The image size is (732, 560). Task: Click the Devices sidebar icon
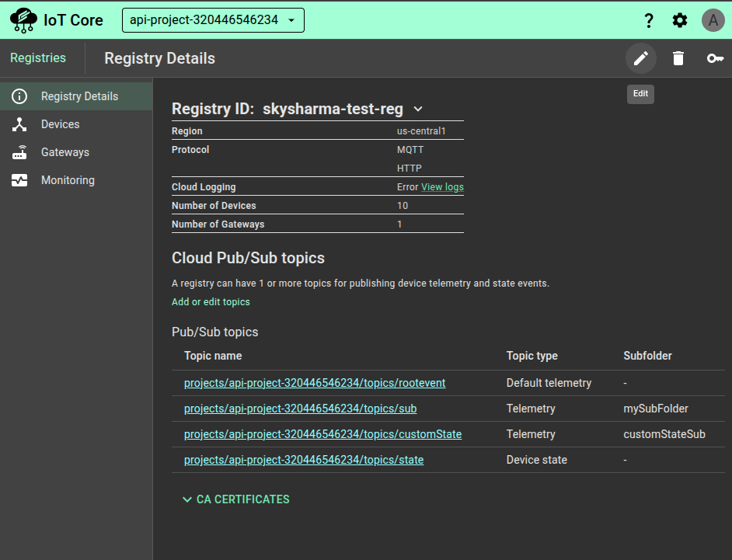[19, 124]
